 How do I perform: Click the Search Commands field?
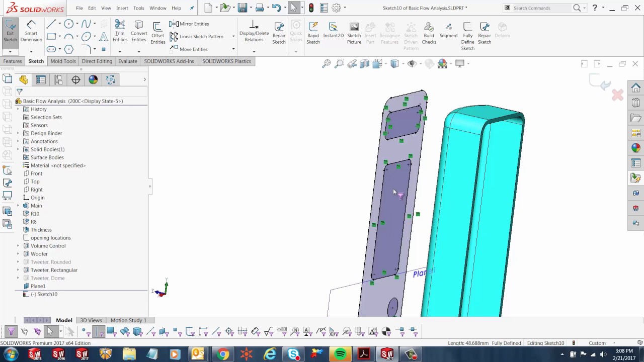click(x=542, y=8)
